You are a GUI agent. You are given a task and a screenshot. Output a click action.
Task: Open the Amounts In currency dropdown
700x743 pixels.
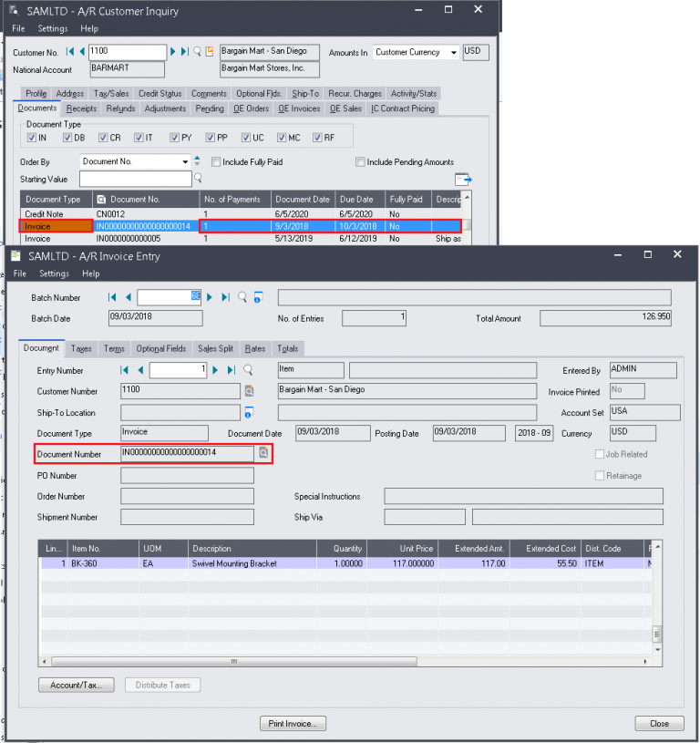pyautogui.click(x=453, y=52)
